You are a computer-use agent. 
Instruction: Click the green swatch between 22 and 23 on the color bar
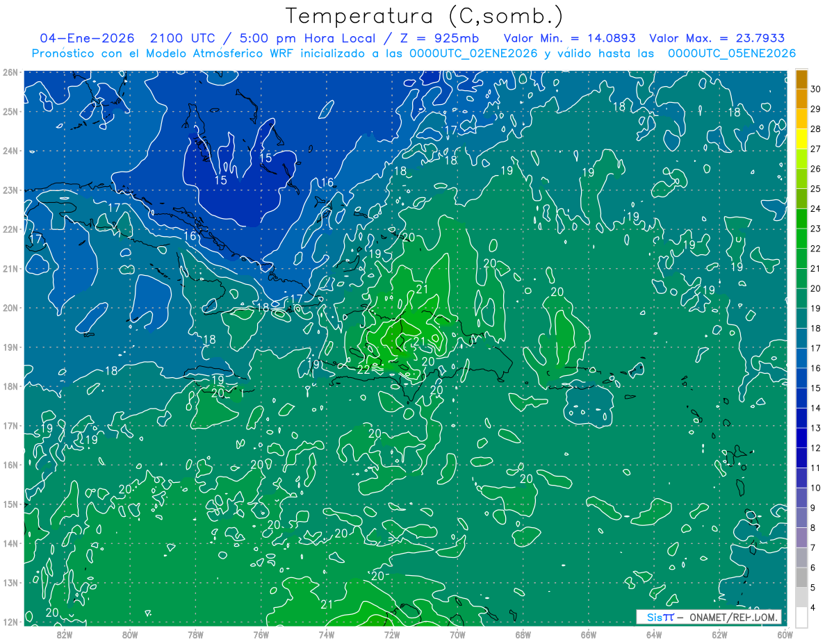click(801, 239)
